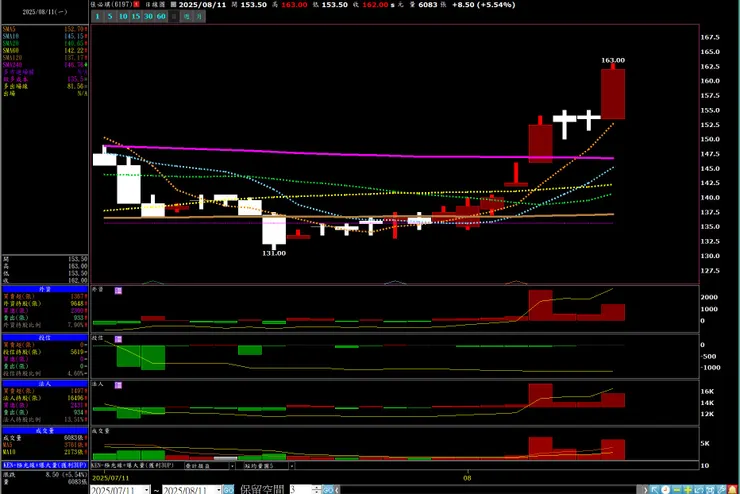The height and width of the screenshot is (494, 740).
Task: Click the scroll-left arrow of the chart scrollbar
Action: pos(337,490)
